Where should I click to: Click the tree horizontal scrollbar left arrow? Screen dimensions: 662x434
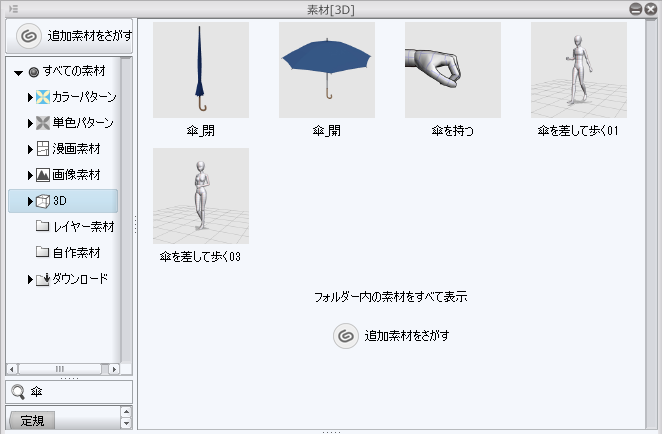(x=12, y=369)
